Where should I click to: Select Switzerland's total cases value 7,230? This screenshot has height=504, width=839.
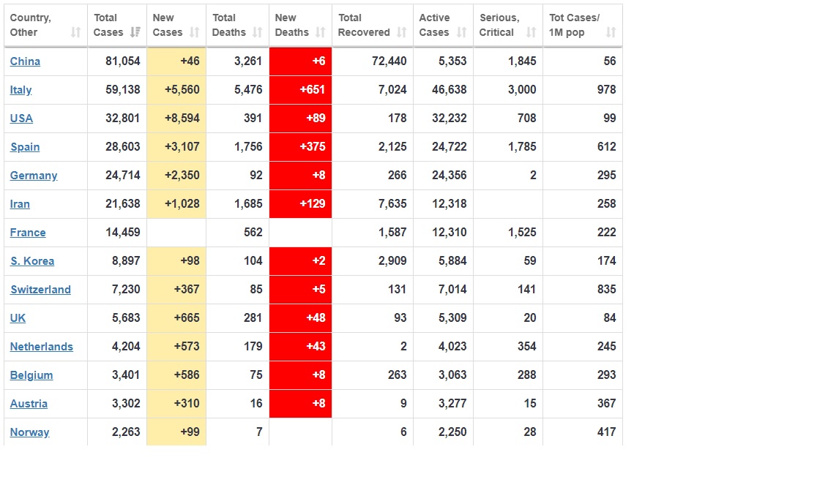tap(126, 290)
